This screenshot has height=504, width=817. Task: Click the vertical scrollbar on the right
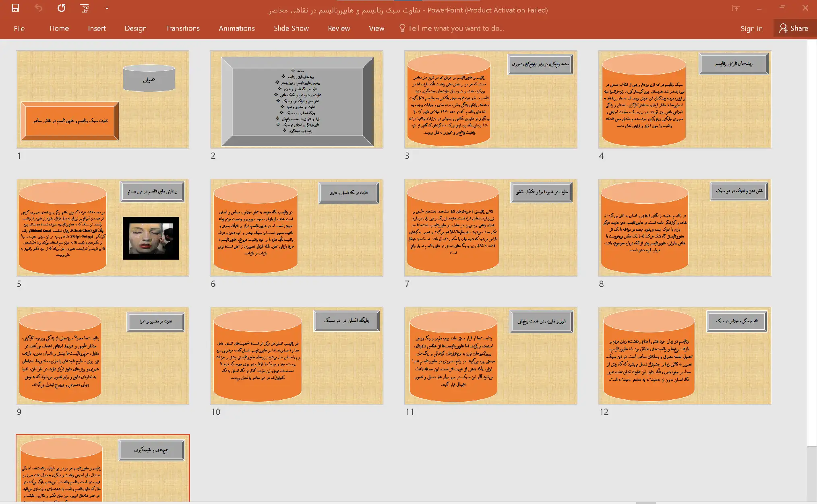[x=812, y=242]
